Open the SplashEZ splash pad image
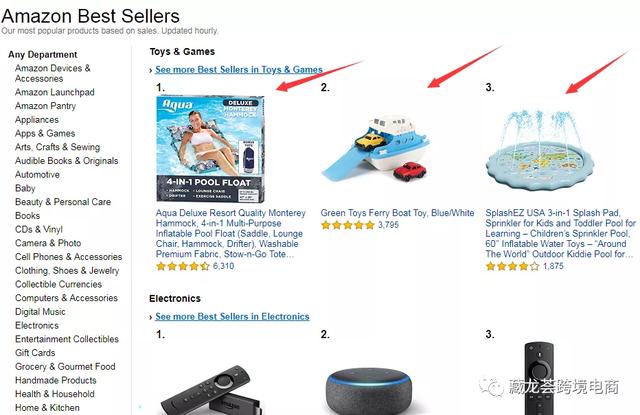 coord(540,149)
